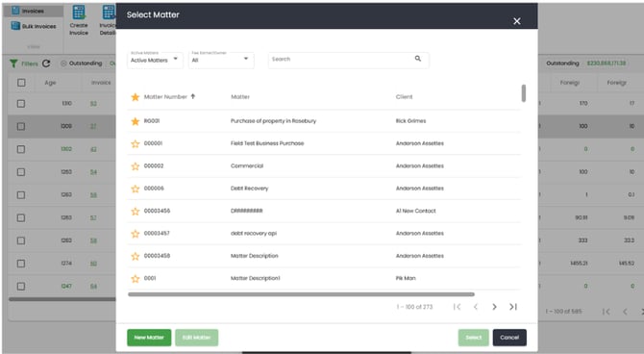The width and height of the screenshot is (644, 354).
Task: Click the New Matter button
Action: click(149, 338)
